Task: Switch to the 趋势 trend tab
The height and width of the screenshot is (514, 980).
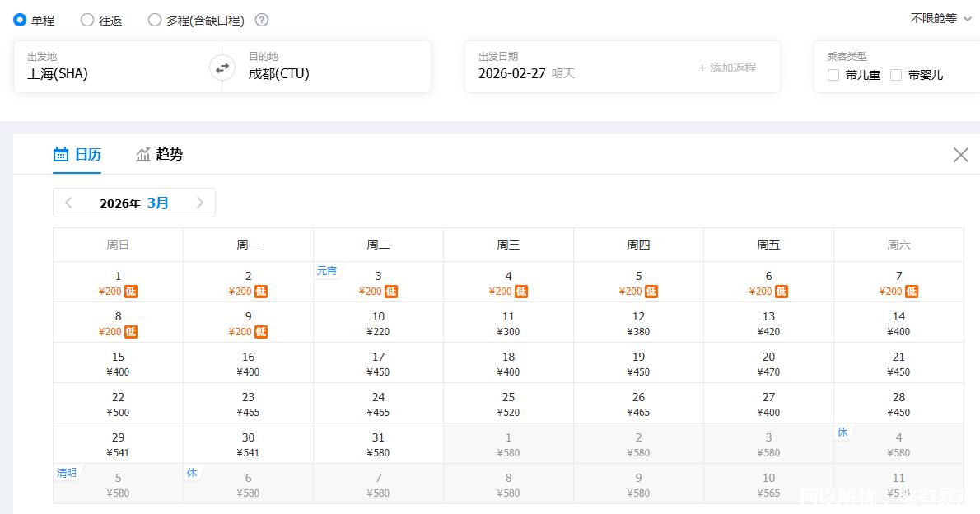Action: (x=160, y=154)
